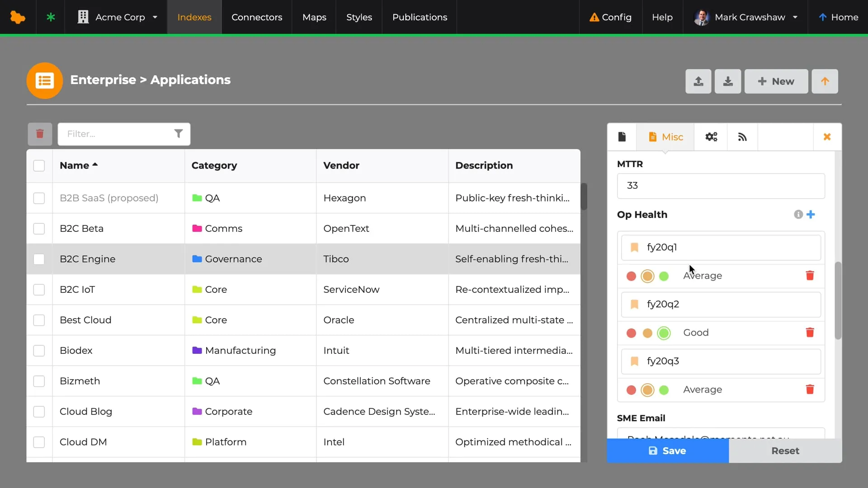Open the Acme Corp organization dropdown
The height and width of the screenshot is (488, 868).
pyautogui.click(x=117, y=17)
